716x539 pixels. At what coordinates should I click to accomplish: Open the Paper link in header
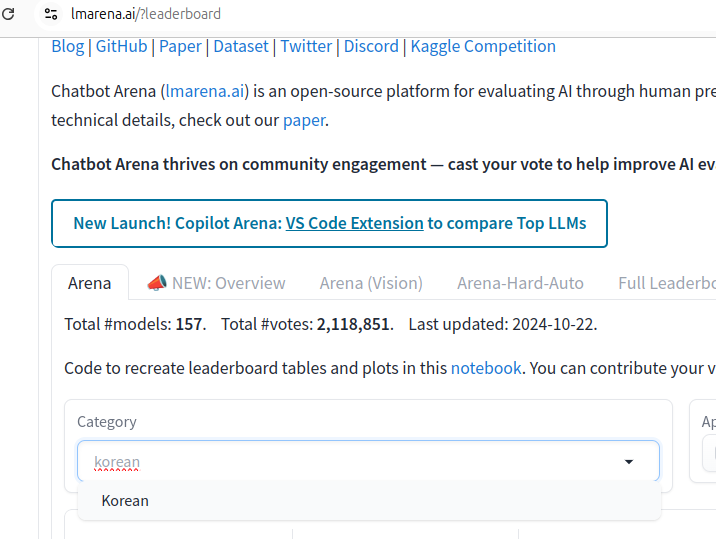click(x=180, y=46)
